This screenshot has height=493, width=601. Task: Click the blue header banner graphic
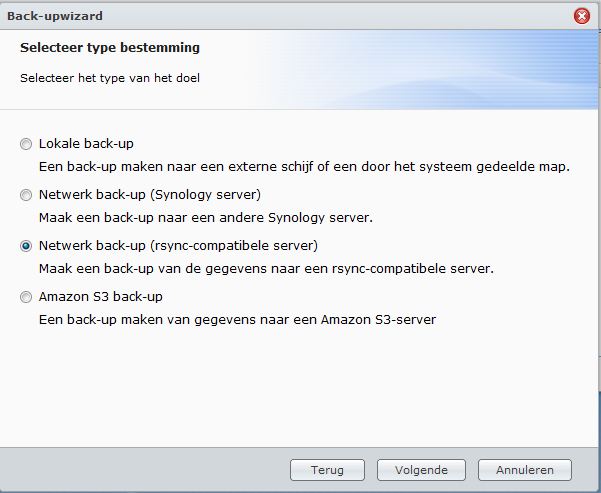click(x=433, y=70)
